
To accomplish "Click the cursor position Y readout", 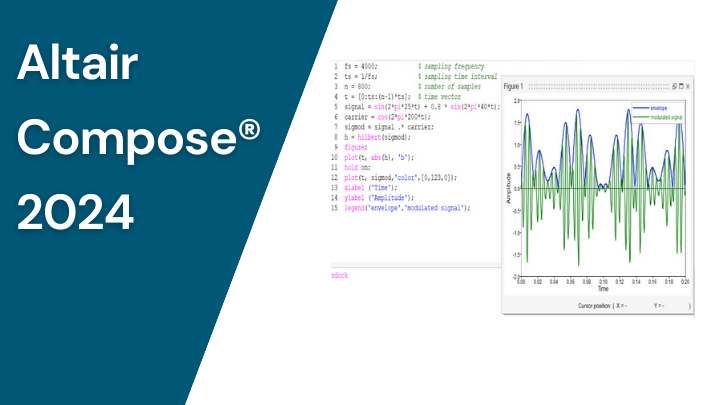I will tap(663, 304).
